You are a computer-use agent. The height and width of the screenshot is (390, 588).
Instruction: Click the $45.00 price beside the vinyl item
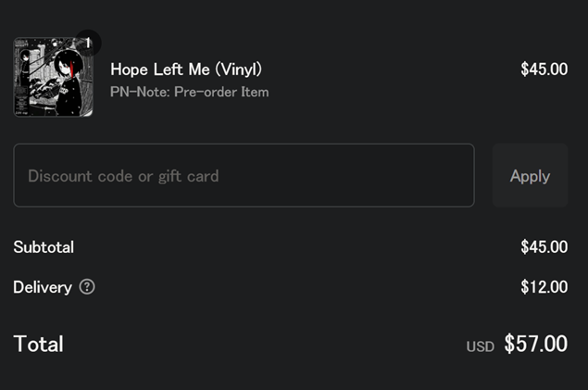click(544, 69)
